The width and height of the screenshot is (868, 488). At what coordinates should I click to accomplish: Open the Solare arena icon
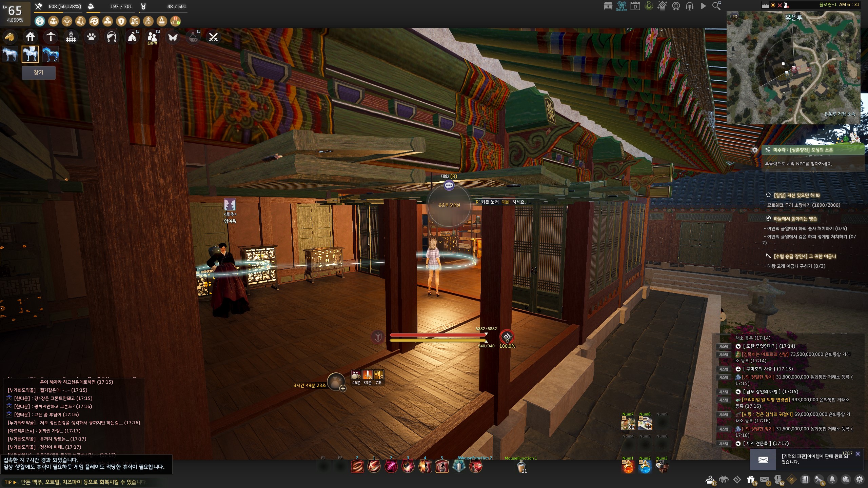[621, 6]
